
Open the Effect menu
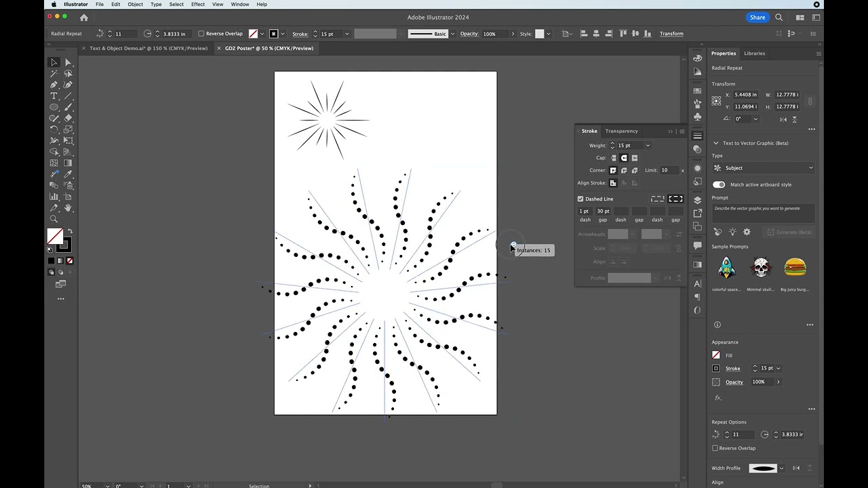tap(198, 4)
